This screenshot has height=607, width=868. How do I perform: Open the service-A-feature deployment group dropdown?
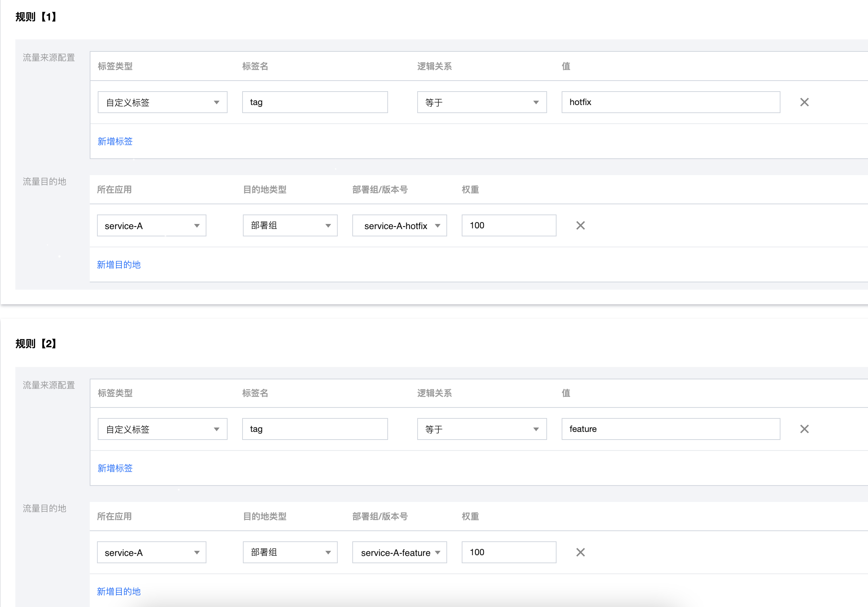point(399,552)
